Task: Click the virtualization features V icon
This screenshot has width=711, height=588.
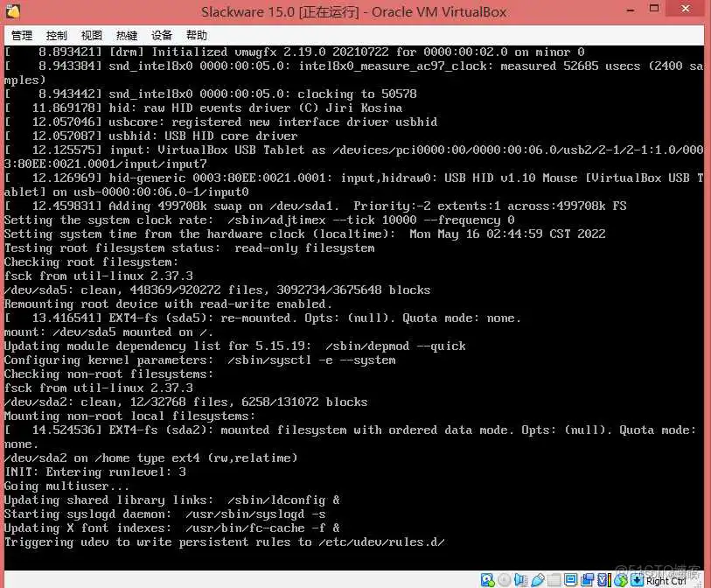Action: 603,580
